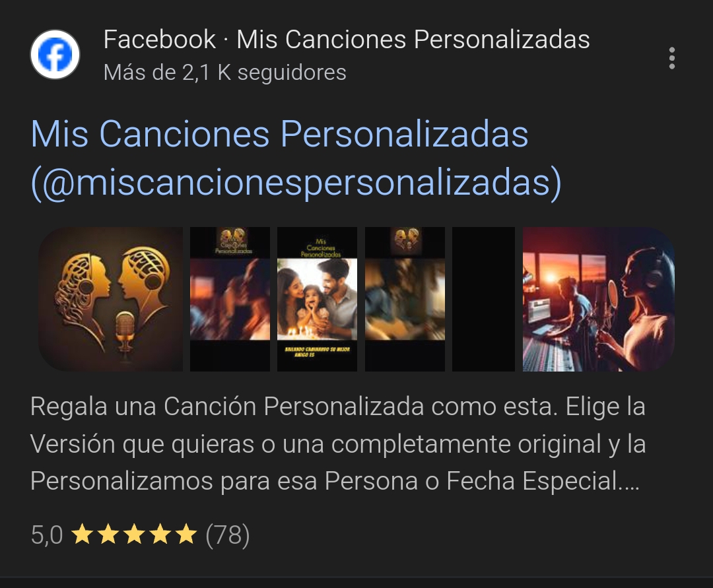Click the 5,0 rating score
Viewport: 713px width, 588px height.
(x=47, y=535)
